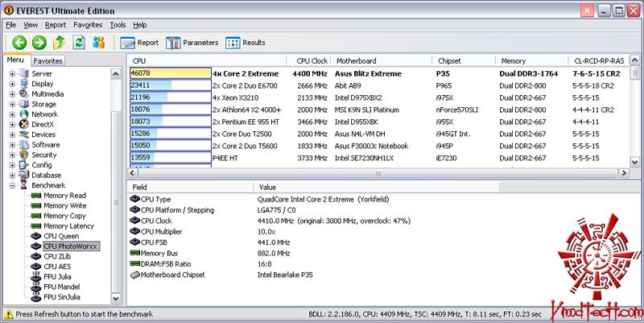
Task: Click the warning icon in the status bar
Action: (8, 314)
